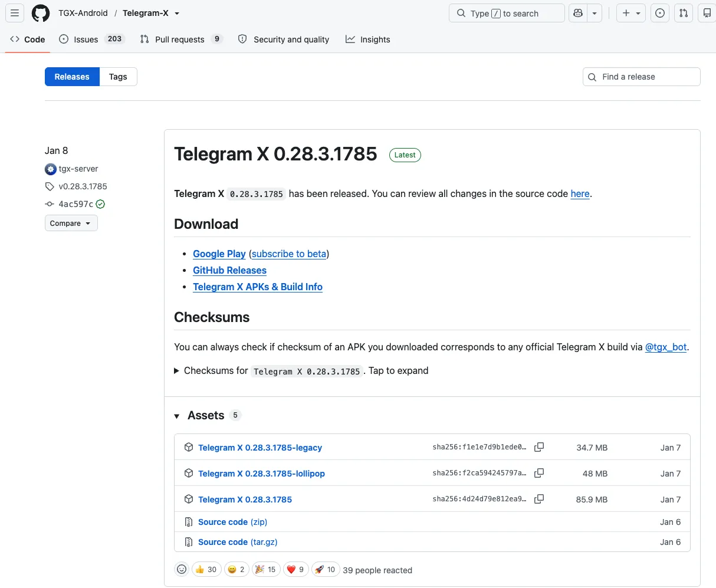Open the Create new plus menu
The width and height of the screenshot is (716, 588).
point(631,13)
